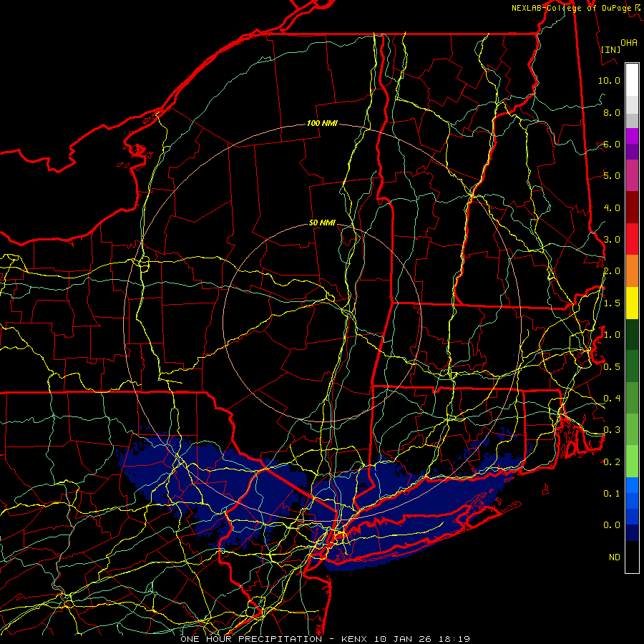Screen dimensions: 644x644
Task: Select the lightest green legend swatch
Action: (x=632, y=462)
